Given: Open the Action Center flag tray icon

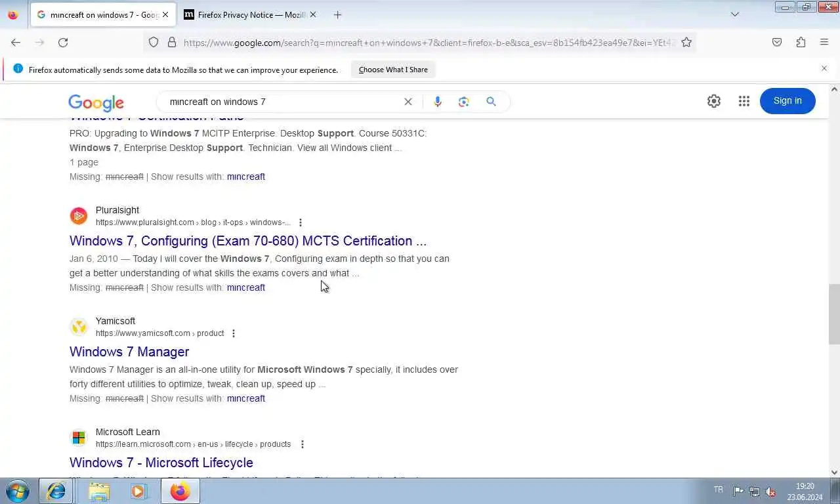Looking at the screenshot, I should point(738,492).
